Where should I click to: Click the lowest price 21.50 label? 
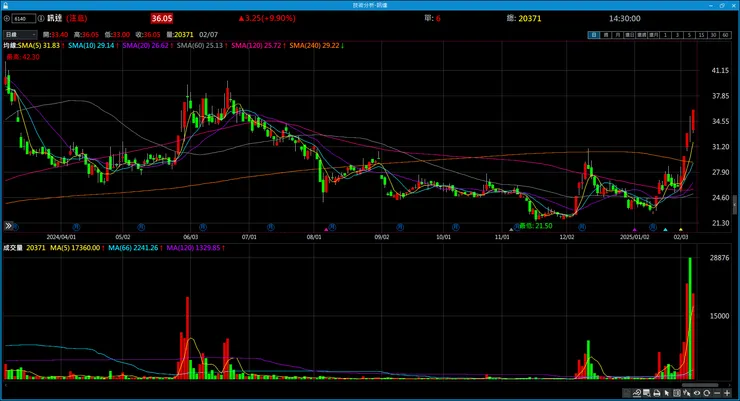536,226
